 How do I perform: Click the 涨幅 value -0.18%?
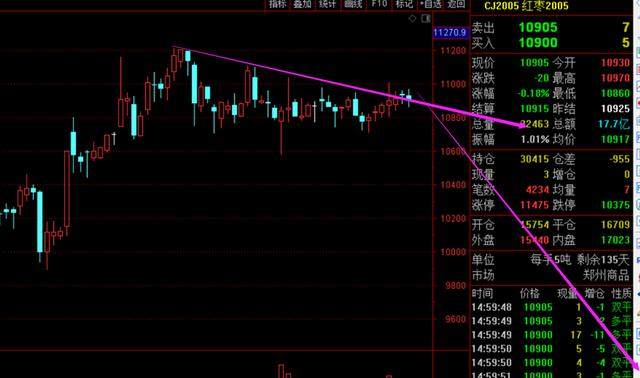pos(533,93)
